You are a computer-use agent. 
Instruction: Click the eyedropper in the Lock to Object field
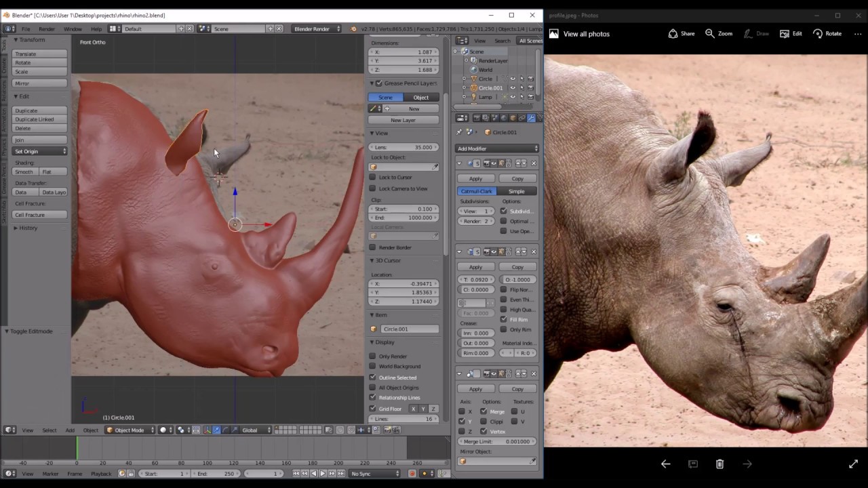click(435, 167)
